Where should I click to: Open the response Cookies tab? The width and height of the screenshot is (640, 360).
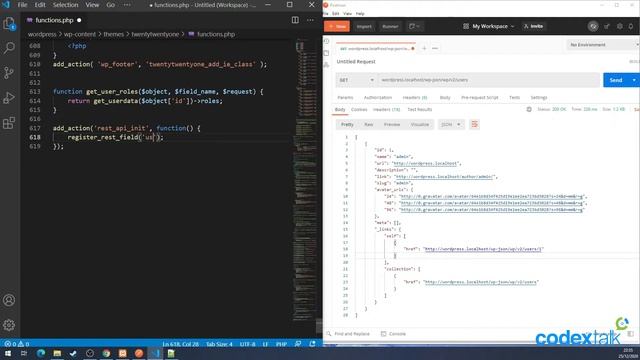(x=359, y=109)
